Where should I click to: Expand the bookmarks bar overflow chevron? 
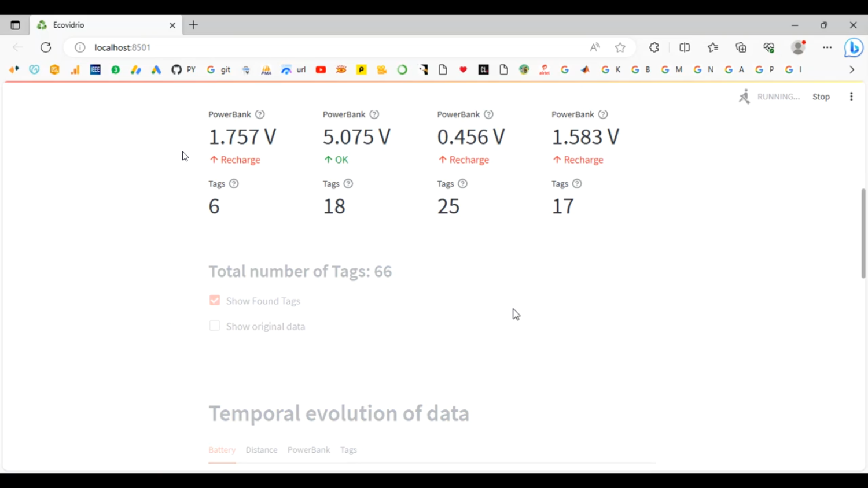click(852, 70)
